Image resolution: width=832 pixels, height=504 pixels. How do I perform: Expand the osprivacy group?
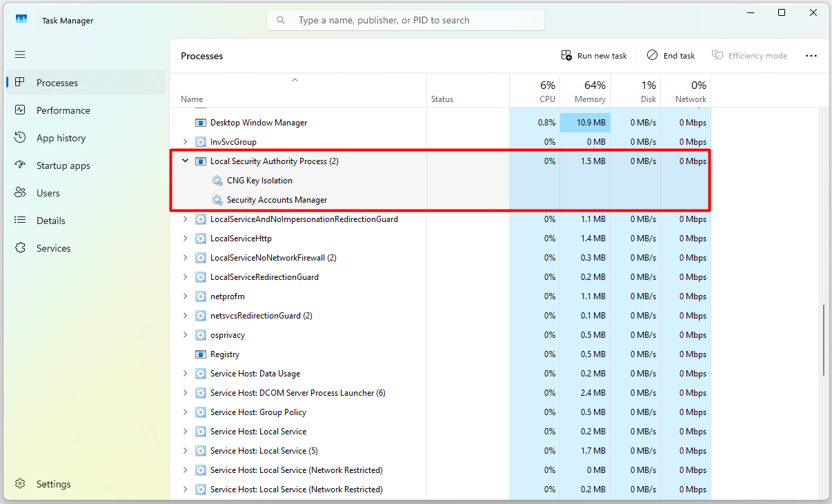coord(185,334)
